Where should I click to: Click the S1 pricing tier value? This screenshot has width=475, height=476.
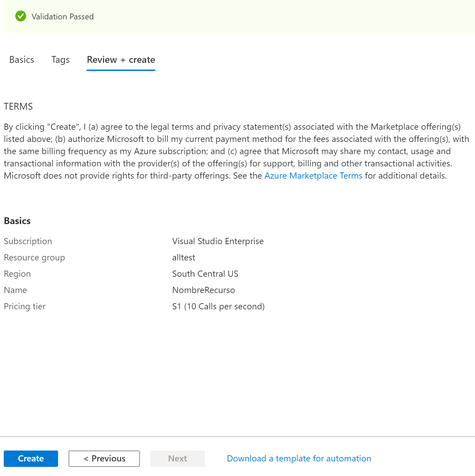(x=218, y=306)
